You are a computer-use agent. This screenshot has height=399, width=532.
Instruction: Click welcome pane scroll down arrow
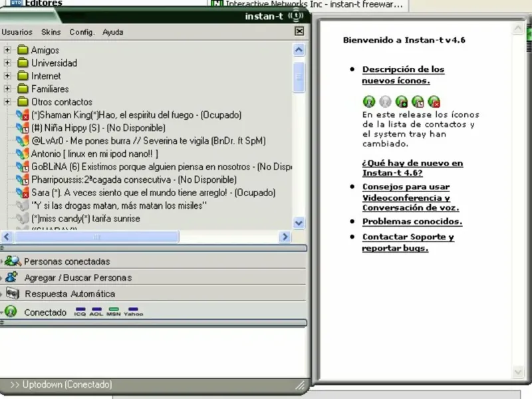518,372
